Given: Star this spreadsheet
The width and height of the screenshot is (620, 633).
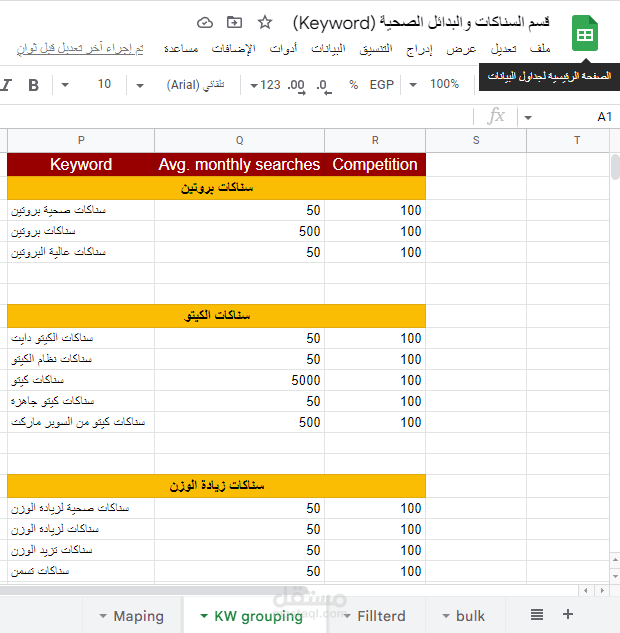Looking at the screenshot, I should click(x=265, y=22).
